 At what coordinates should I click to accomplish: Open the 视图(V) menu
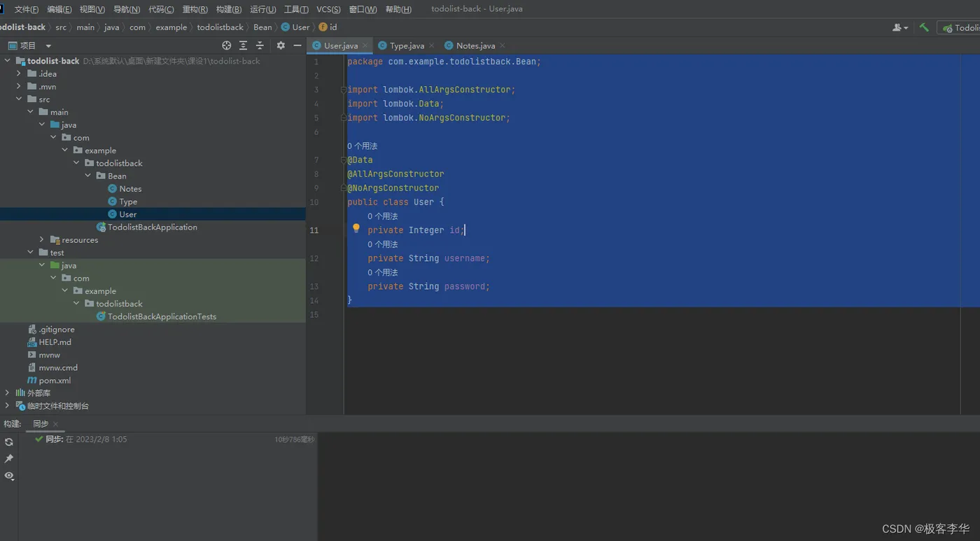pyautogui.click(x=92, y=9)
